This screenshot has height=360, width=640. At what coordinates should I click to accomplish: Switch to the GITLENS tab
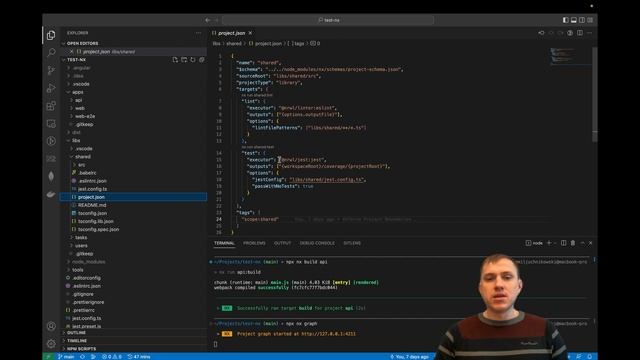pos(352,243)
